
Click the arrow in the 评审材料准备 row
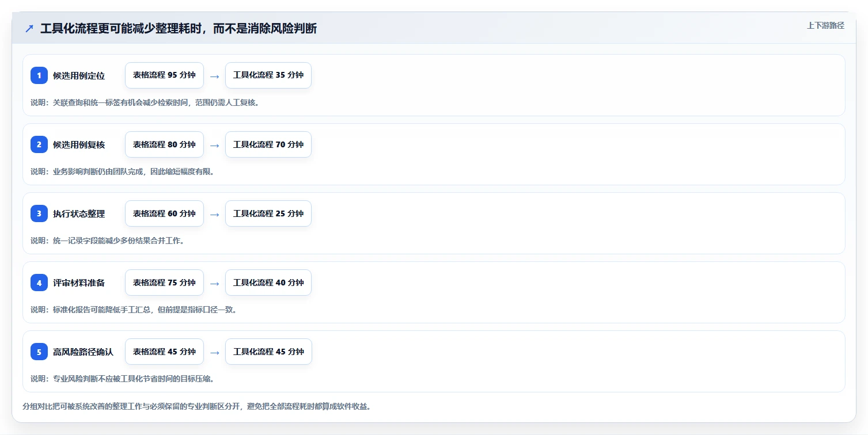[214, 283]
